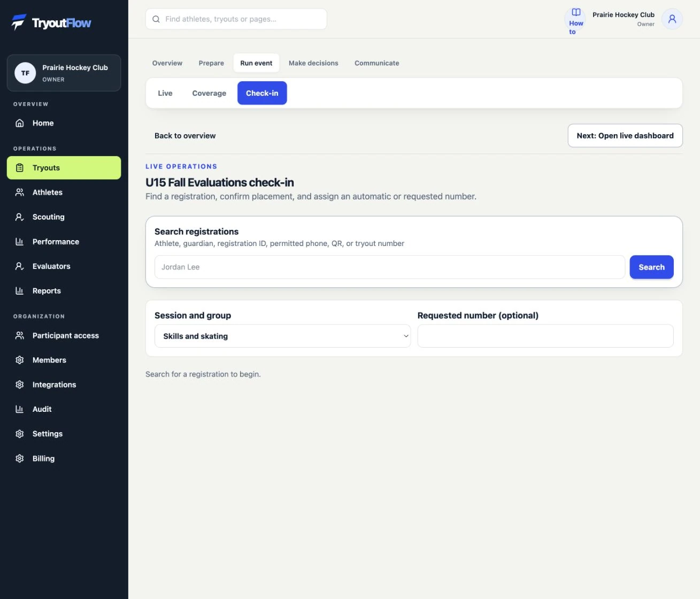700x599 pixels.
Task: Click the Evaluators person icon
Action: click(x=20, y=266)
